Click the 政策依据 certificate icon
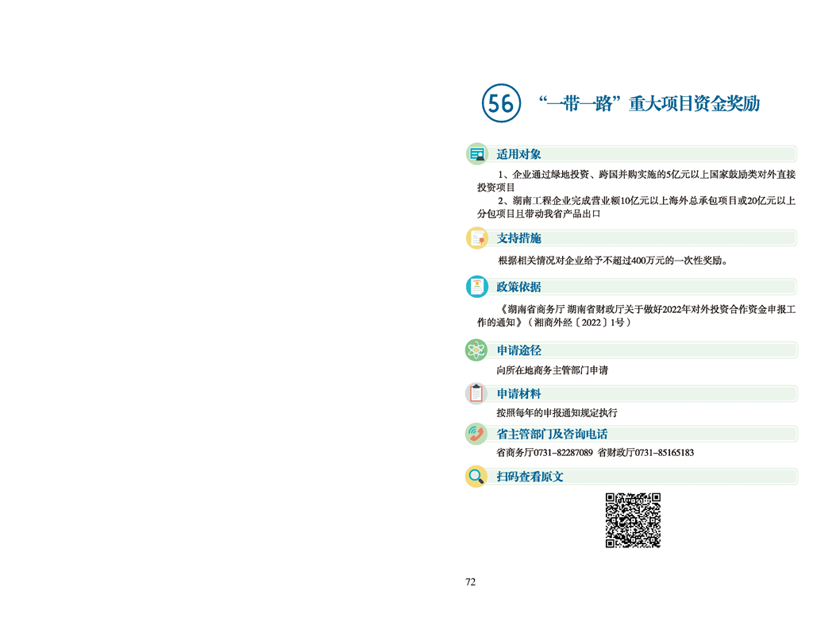Screen dimensions: 840x630 477,286
